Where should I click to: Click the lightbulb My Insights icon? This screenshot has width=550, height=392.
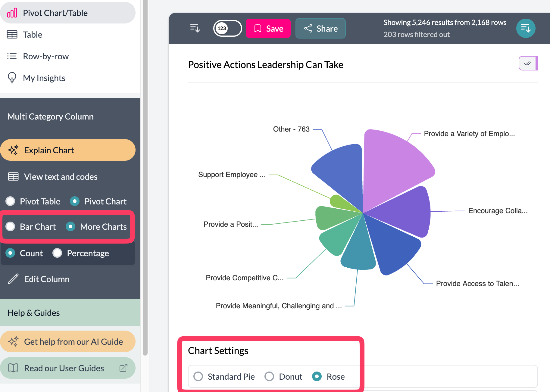[x=12, y=78]
